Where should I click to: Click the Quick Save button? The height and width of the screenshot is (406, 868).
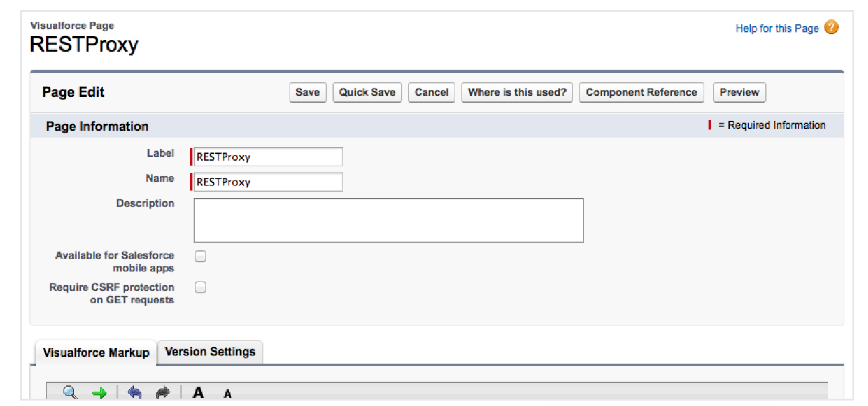(x=367, y=92)
